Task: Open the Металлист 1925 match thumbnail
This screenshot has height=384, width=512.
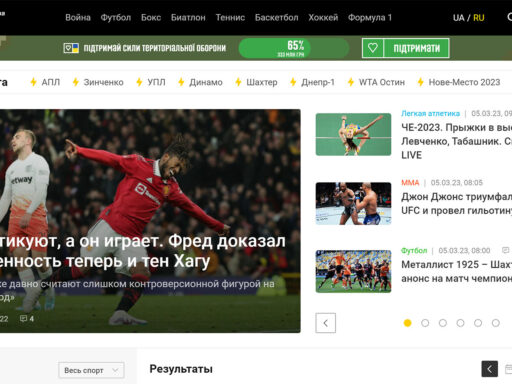Action: click(353, 271)
